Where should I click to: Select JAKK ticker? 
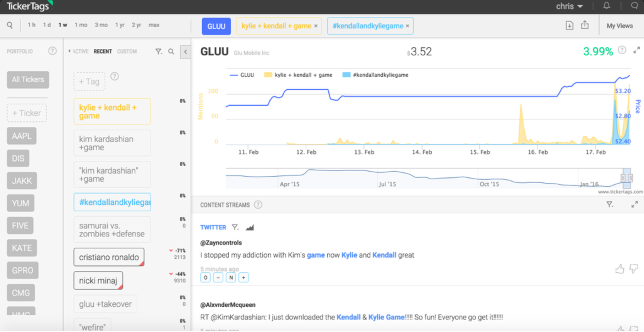coord(22,181)
